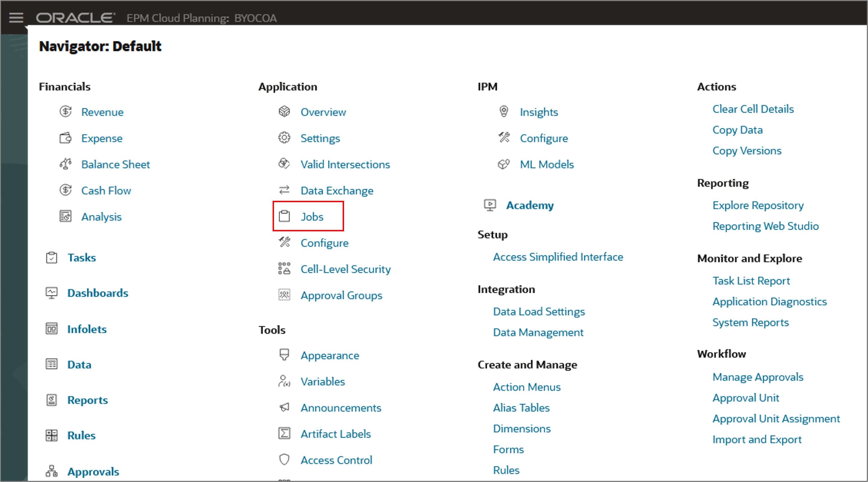Click the Approvals hierarchy icon
Image resolution: width=868 pixels, height=482 pixels.
point(52,471)
